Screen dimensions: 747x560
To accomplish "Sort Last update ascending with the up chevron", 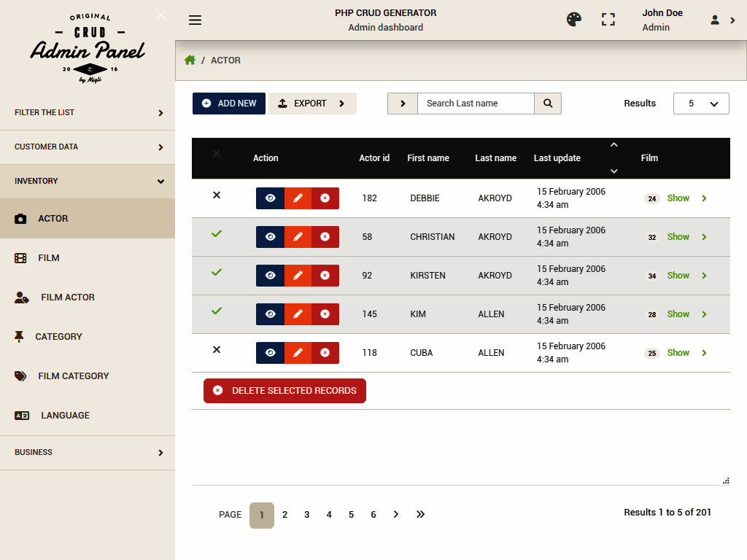I will (x=614, y=144).
